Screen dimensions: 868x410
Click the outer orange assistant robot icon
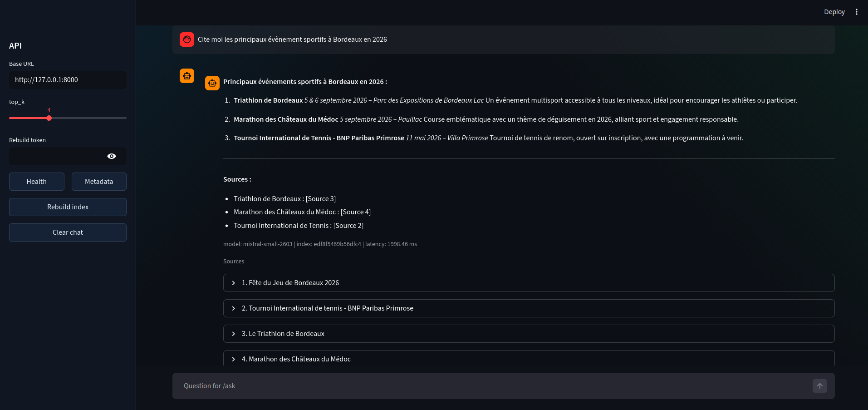coord(187,76)
